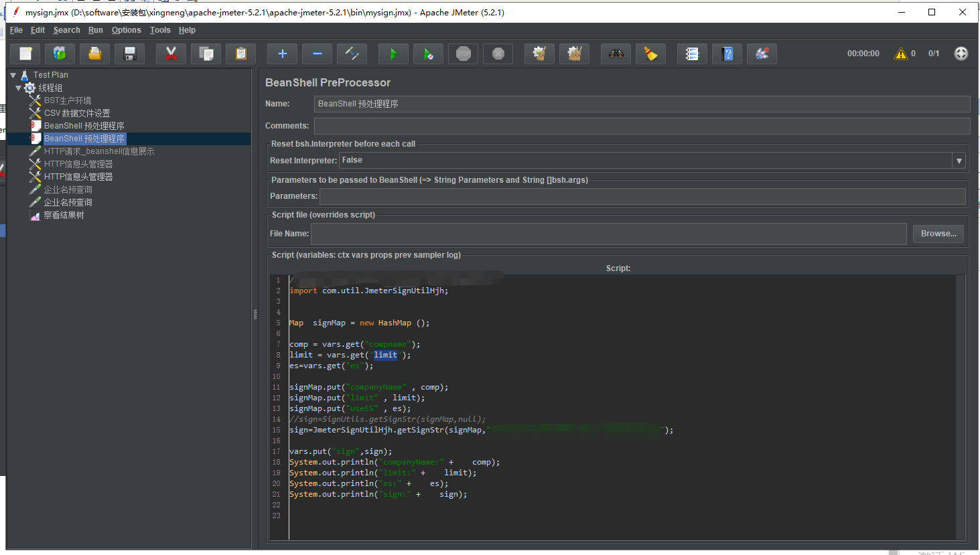Start the test with green play icon
Viewport: 980px width, 555px height.
pos(393,54)
